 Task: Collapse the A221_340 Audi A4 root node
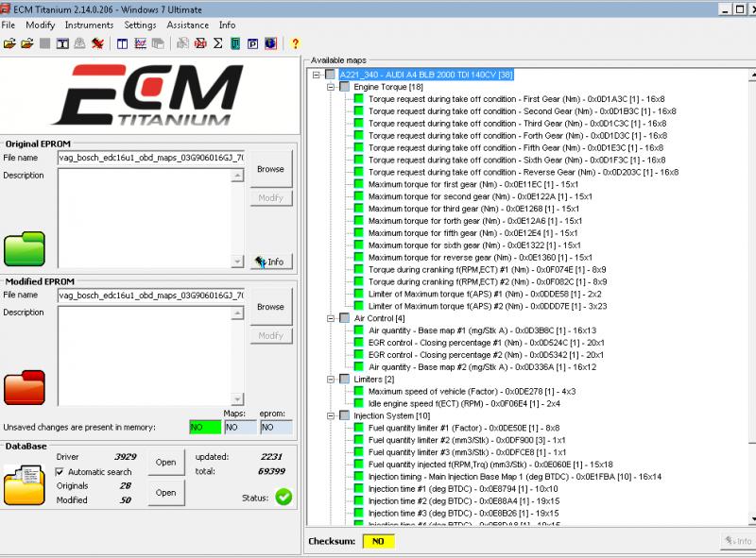tap(317, 75)
